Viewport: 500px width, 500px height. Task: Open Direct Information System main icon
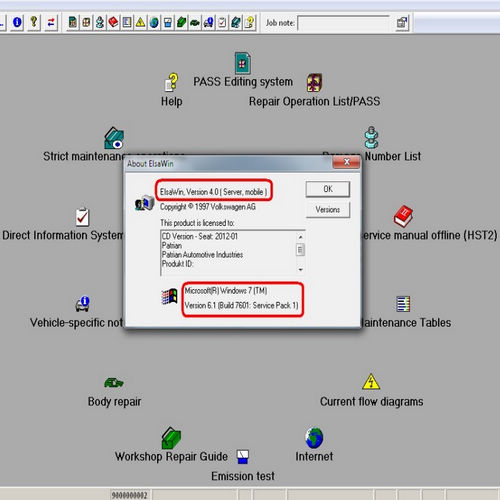click(x=82, y=216)
